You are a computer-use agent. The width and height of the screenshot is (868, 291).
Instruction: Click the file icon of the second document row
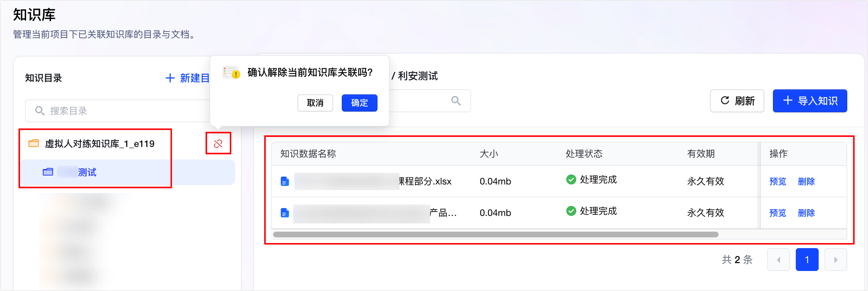tap(285, 213)
